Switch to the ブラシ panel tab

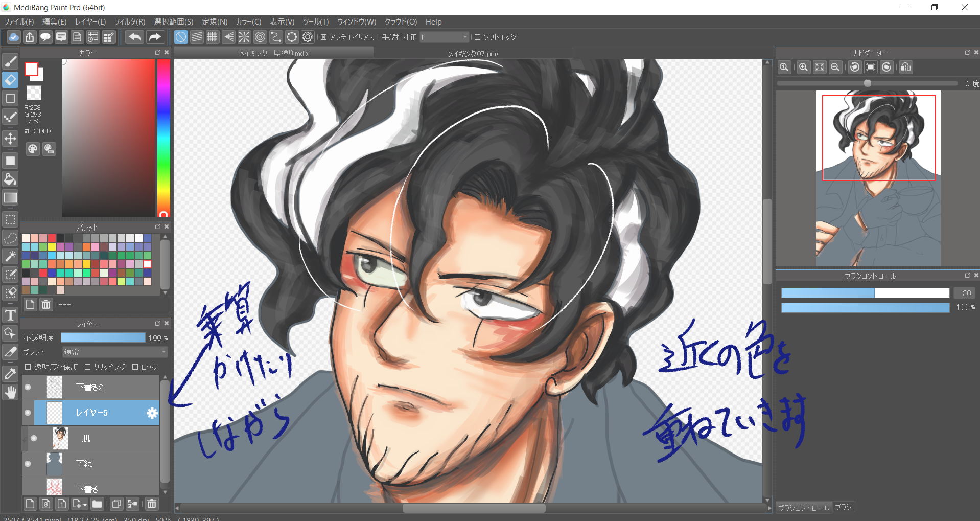[x=843, y=507]
